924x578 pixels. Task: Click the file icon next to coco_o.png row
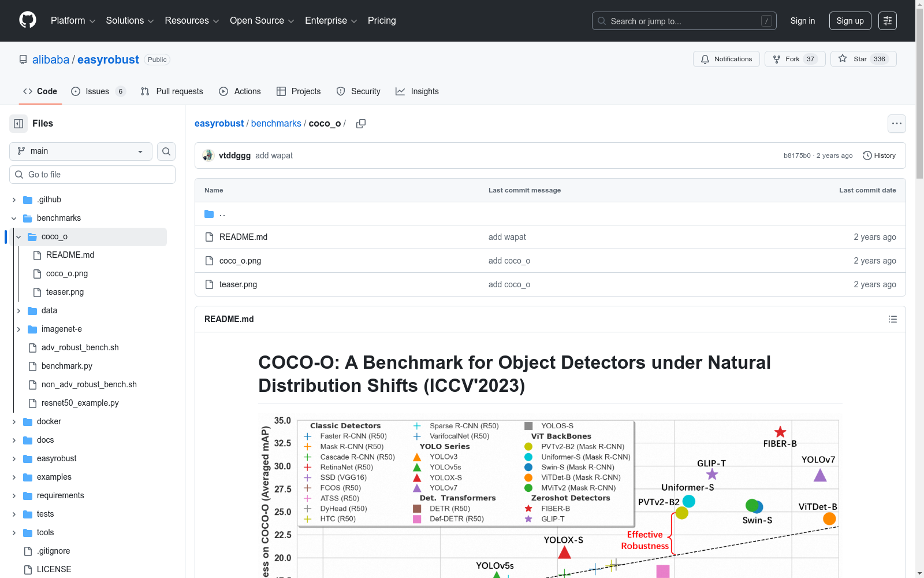[209, 261]
